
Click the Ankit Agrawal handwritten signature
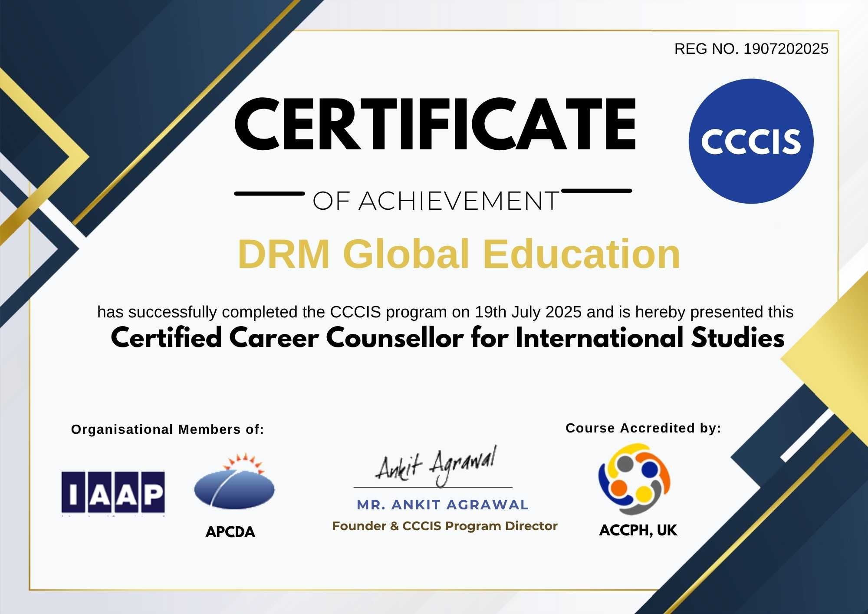[x=436, y=466]
